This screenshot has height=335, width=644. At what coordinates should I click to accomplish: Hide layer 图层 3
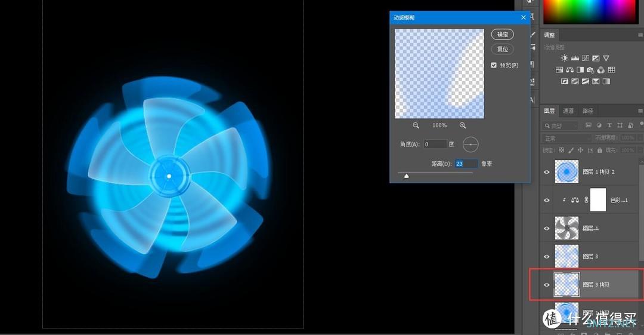547,256
